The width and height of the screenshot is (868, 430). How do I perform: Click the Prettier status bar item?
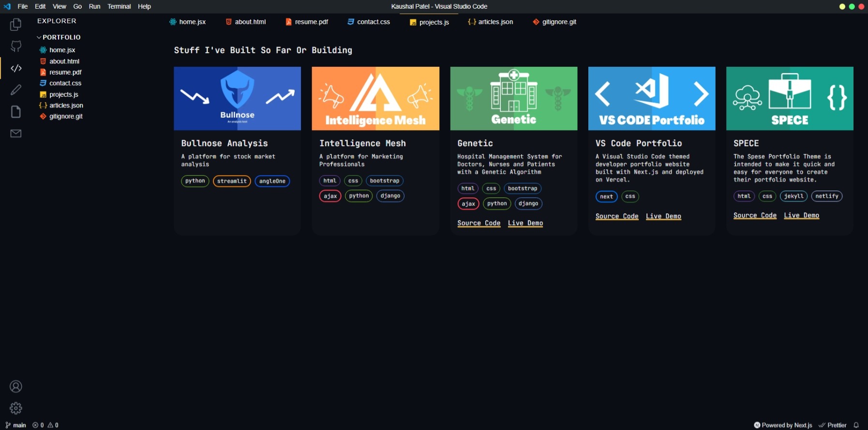tap(833, 425)
